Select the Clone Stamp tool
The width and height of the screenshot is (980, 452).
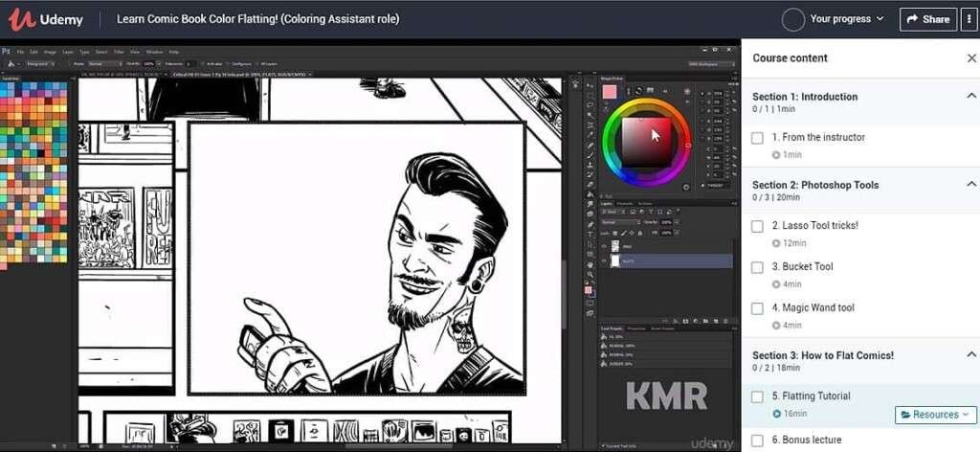coord(590,165)
